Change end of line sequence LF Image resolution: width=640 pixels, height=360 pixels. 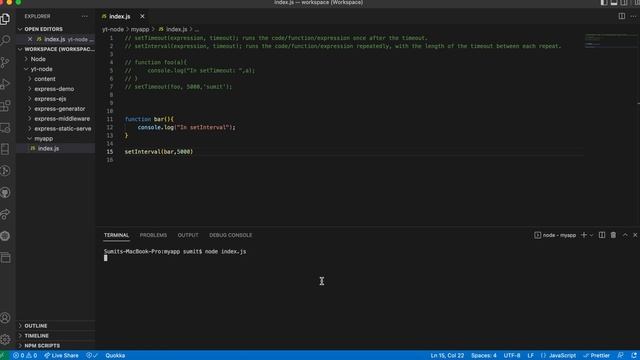530,356
